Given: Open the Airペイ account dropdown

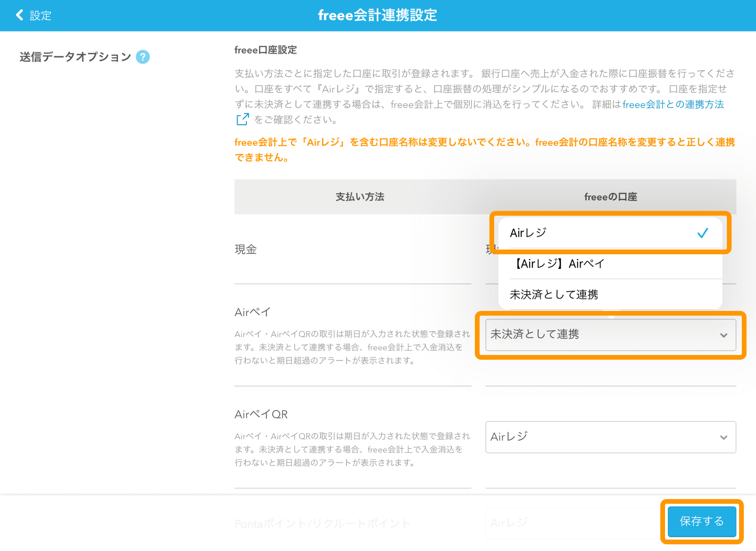Looking at the screenshot, I should pos(610,335).
